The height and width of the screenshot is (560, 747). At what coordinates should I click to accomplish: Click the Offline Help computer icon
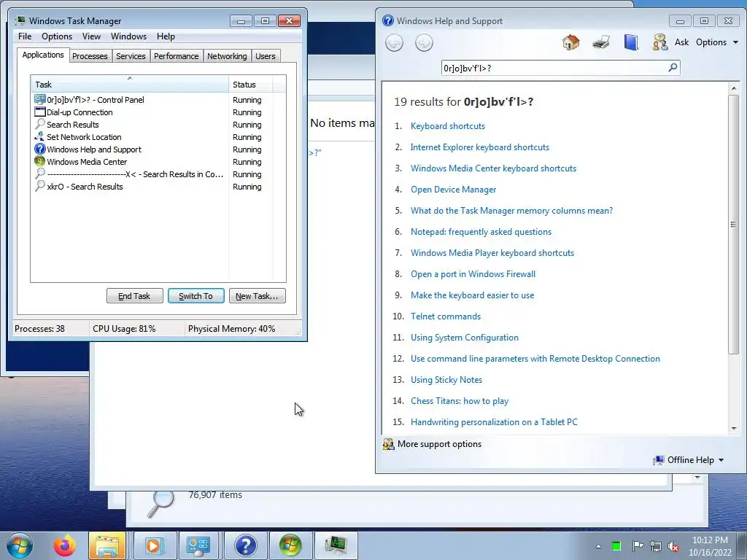pos(659,460)
